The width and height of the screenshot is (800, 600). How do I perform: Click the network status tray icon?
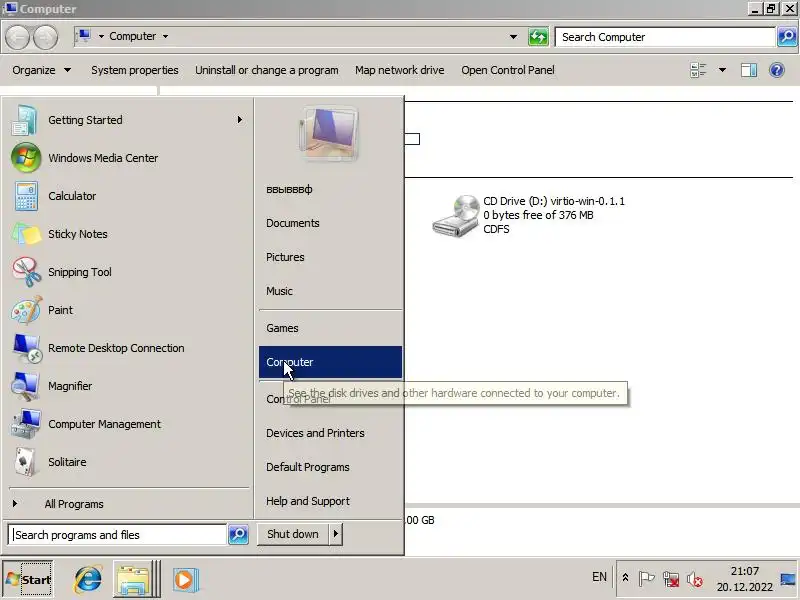click(x=670, y=579)
